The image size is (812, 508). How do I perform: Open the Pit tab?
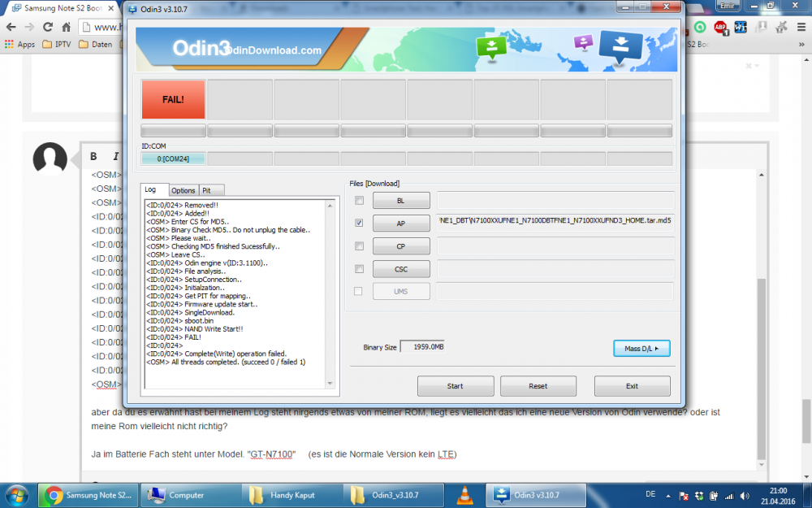pos(209,189)
